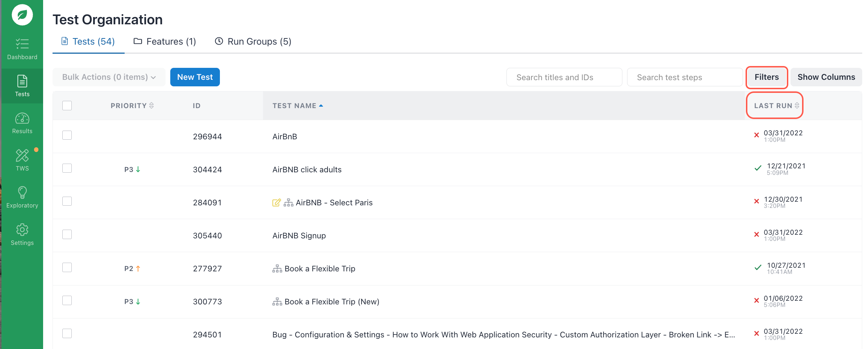This screenshot has width=868, height=349.
Task: Open the Dashboard sidebar icon
Action: click(x=22, y=44)
